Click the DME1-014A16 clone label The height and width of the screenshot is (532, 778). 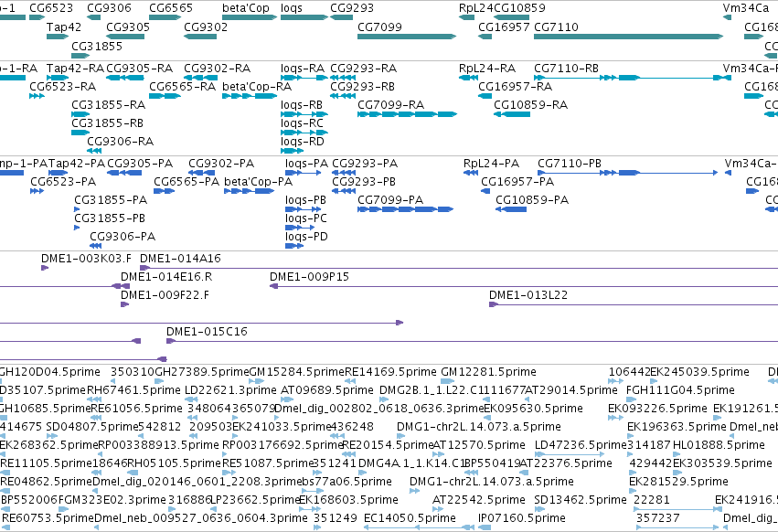(x=181, y=259)
